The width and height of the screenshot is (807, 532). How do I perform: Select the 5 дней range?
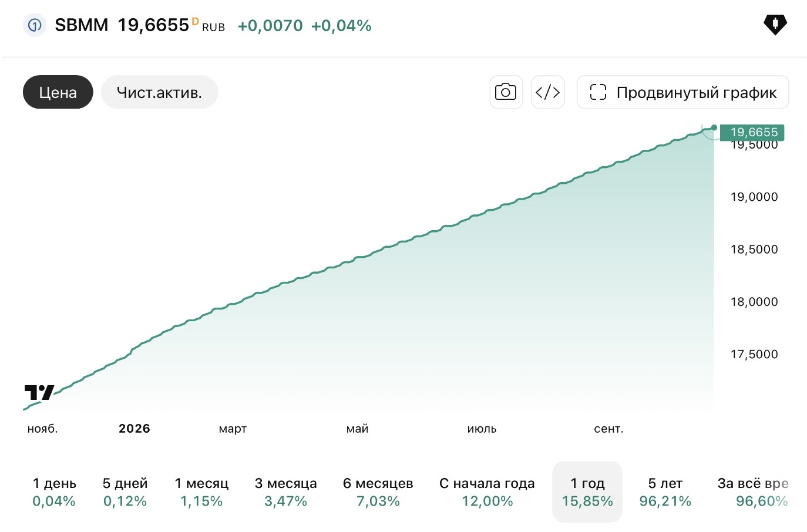[x=125, y=492]
